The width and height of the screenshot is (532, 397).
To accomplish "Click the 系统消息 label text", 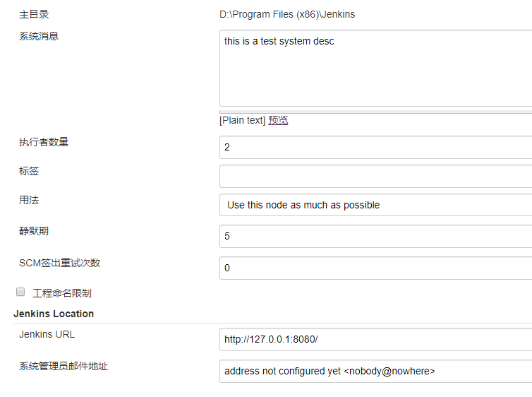I will tap(39, 36).
